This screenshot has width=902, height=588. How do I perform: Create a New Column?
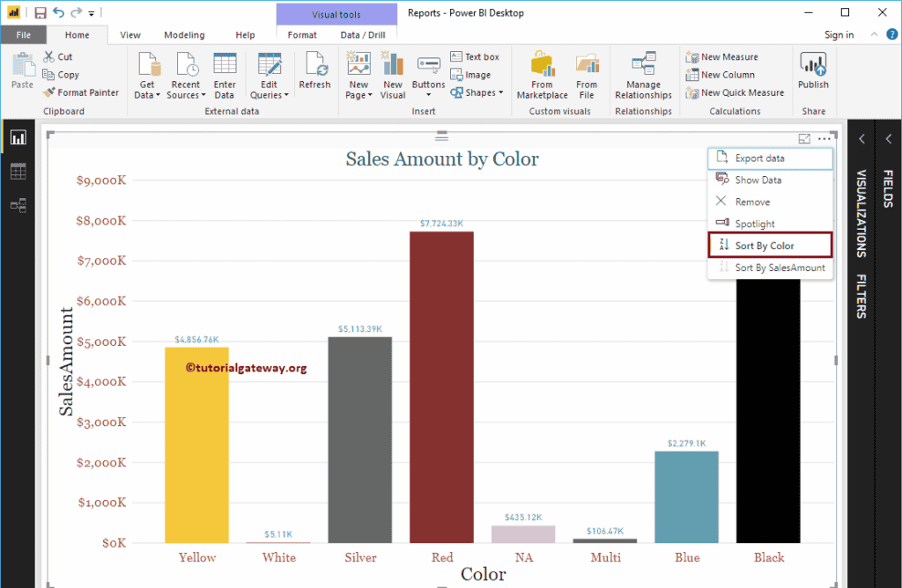click(x=721, y=75)
